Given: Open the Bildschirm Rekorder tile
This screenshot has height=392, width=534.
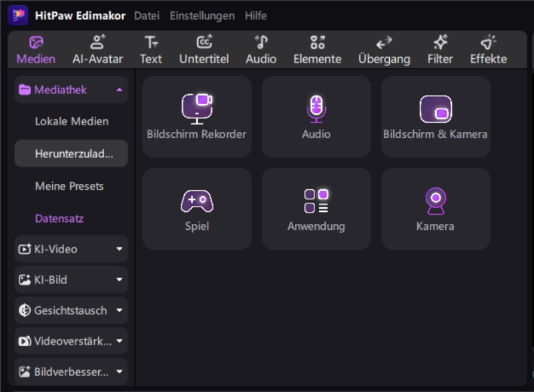Looking at the screenshot, I should 197,117.
